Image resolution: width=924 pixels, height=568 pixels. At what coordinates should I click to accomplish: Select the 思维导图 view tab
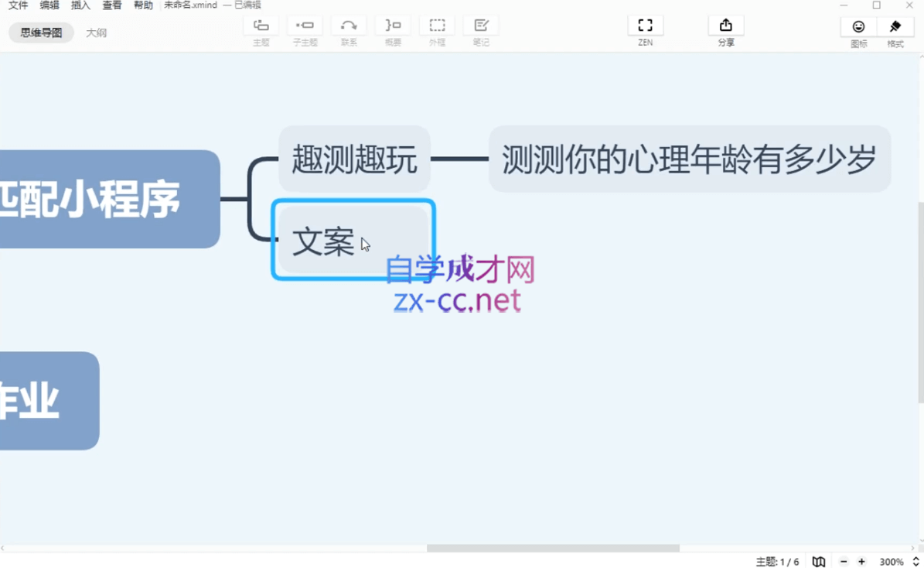(41, 33)
